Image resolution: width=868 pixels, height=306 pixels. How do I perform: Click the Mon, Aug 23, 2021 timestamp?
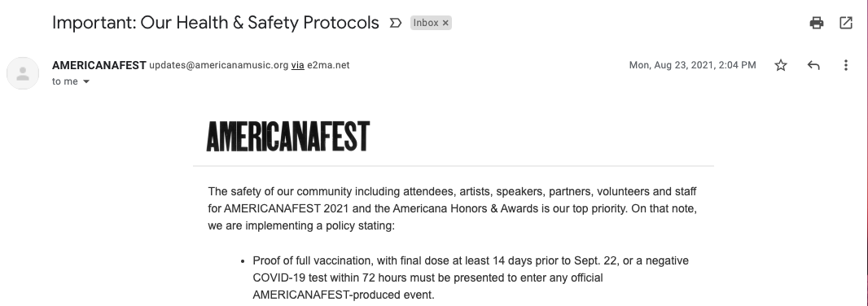click(692, 65)
